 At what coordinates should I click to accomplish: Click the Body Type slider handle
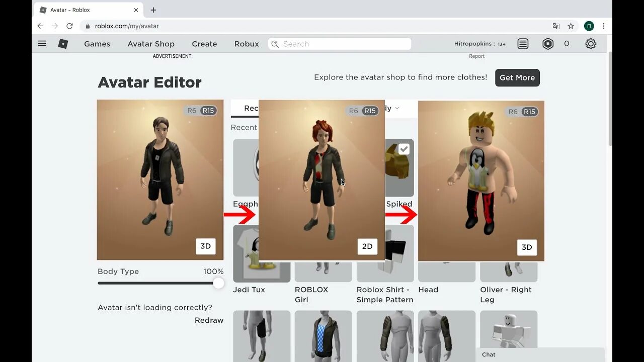218,283
